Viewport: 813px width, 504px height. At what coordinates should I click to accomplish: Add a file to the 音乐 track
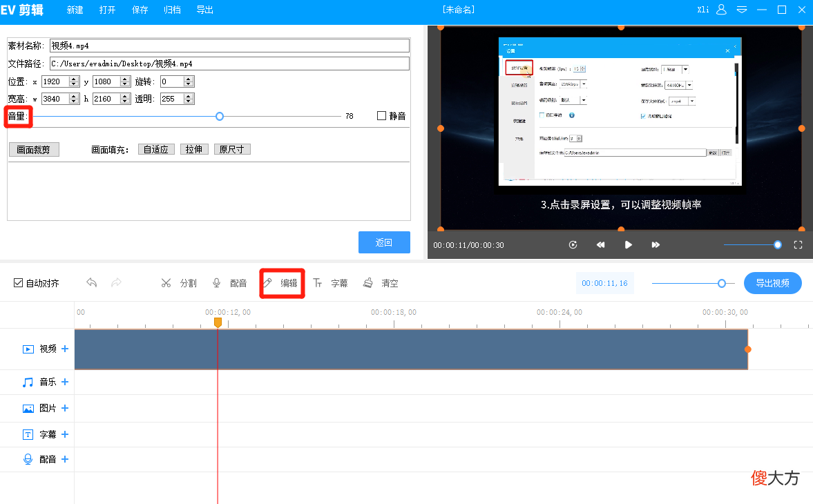pos(65,382)
